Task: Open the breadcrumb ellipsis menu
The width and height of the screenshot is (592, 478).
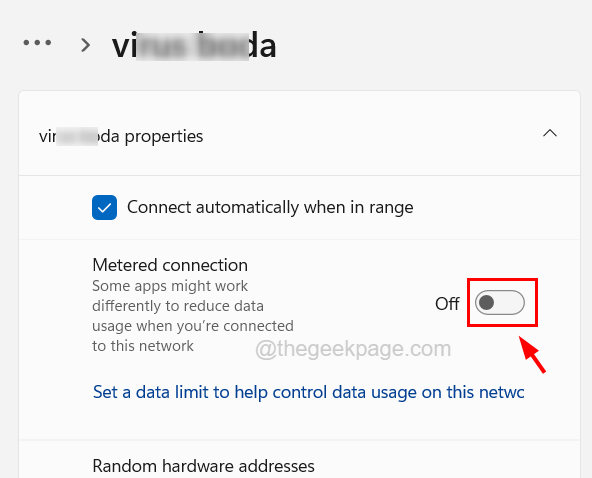Action: (37, 43)
